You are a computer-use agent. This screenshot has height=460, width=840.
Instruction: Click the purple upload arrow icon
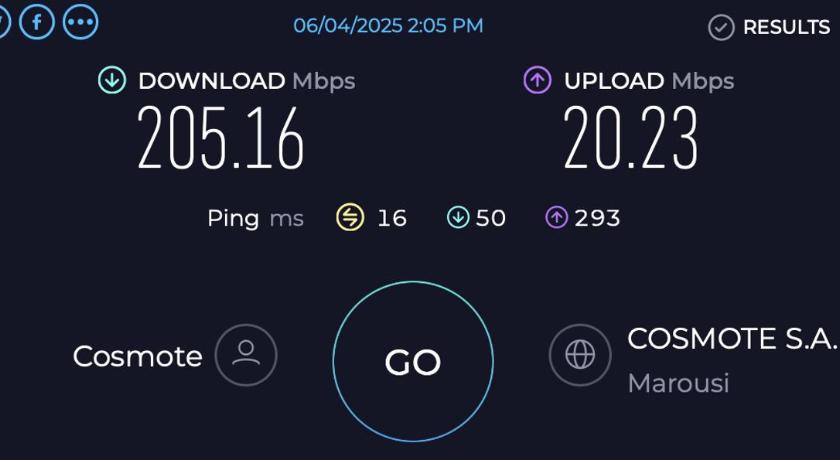tap(537, 80)
